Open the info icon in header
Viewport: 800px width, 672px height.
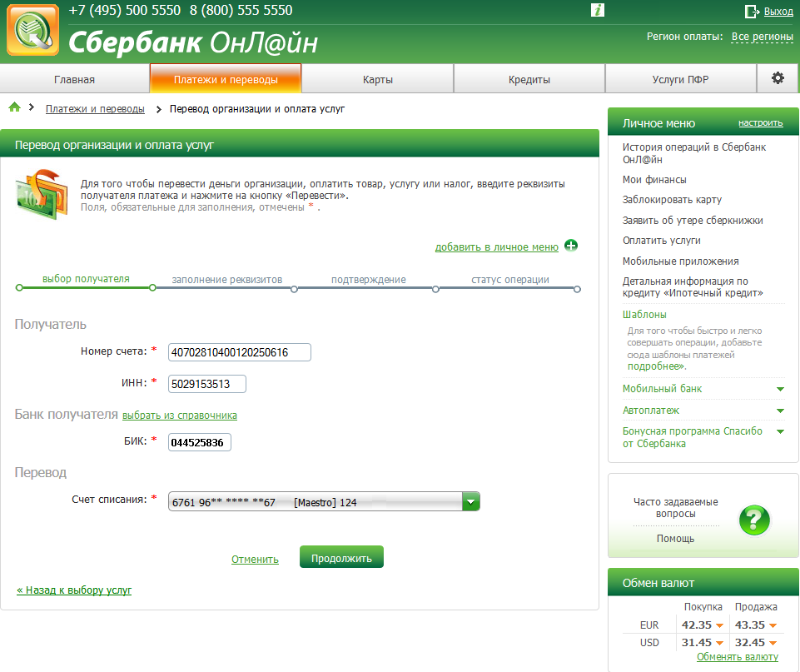point(598,10)
